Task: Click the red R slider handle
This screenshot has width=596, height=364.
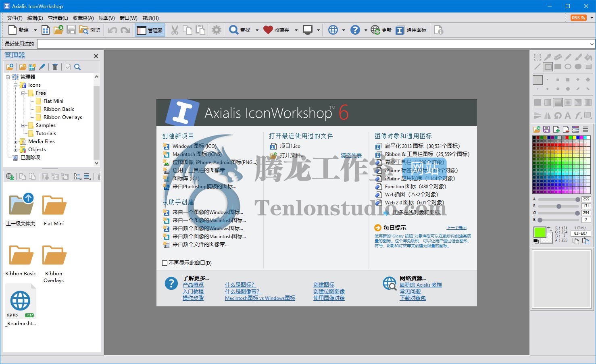Action: pos(559,206)
